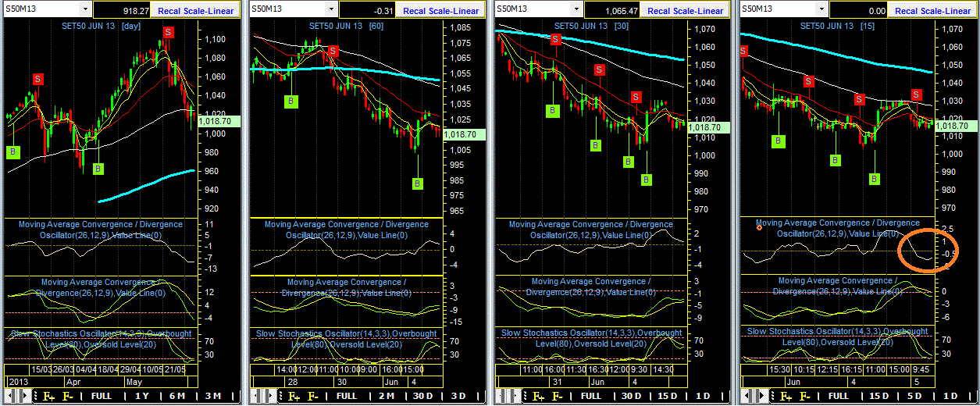Select 15 D range on 15-minute chart
Viewport: 980px width, 406px height.
point(879,396)
